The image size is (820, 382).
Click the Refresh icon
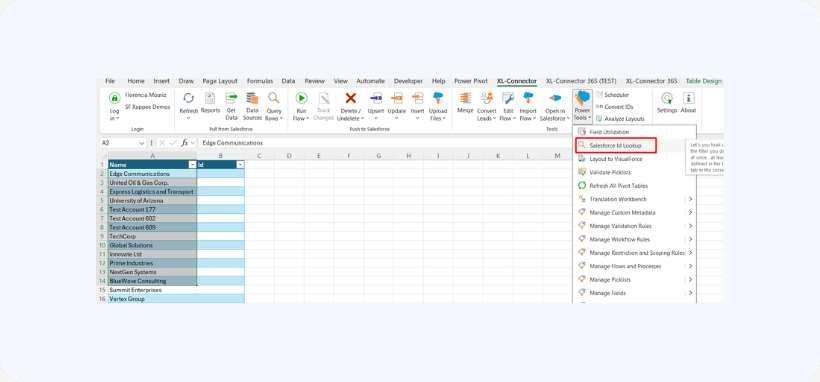coord(188,98)
